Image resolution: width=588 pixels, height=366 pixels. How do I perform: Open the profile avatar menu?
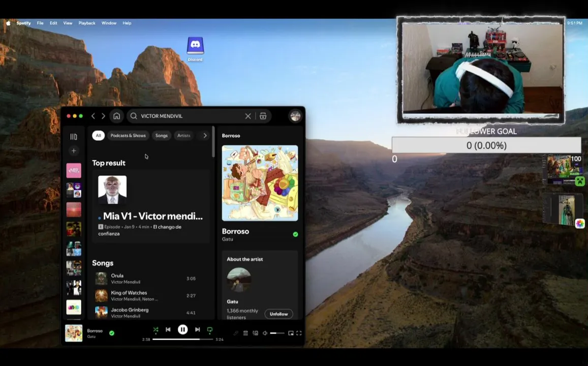tap(295, 116)
